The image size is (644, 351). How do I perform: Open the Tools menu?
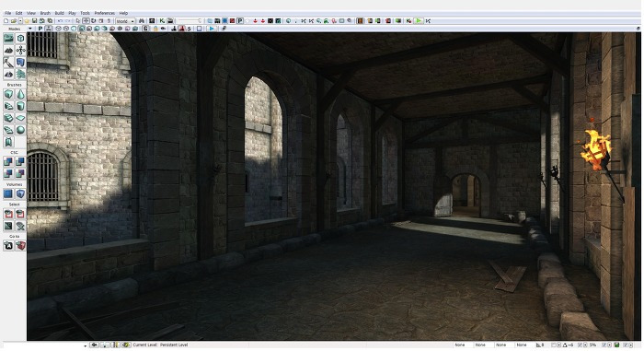pyautogui.click(x=85, y=13)
